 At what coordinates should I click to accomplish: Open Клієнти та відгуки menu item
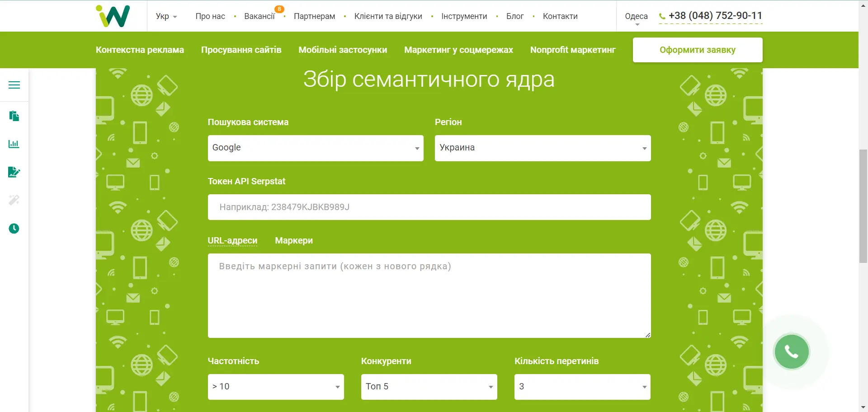coord(388,16)
